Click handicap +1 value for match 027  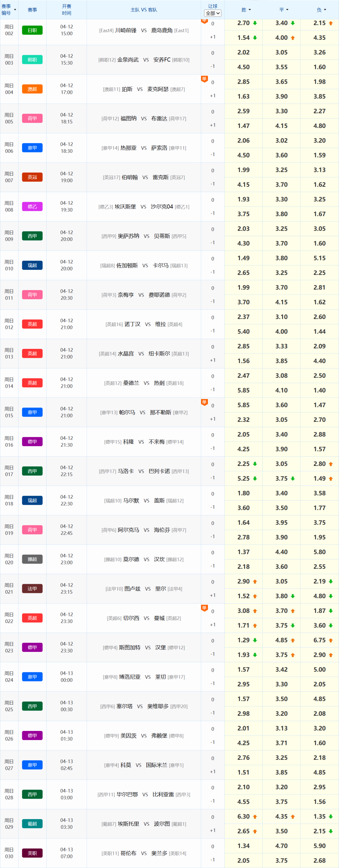point(213,771)
